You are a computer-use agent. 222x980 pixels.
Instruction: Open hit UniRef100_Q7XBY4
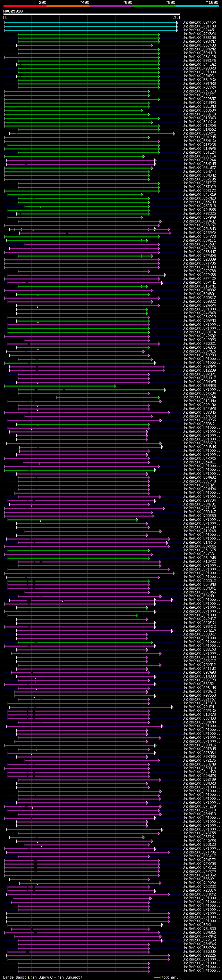click(199, 34)
